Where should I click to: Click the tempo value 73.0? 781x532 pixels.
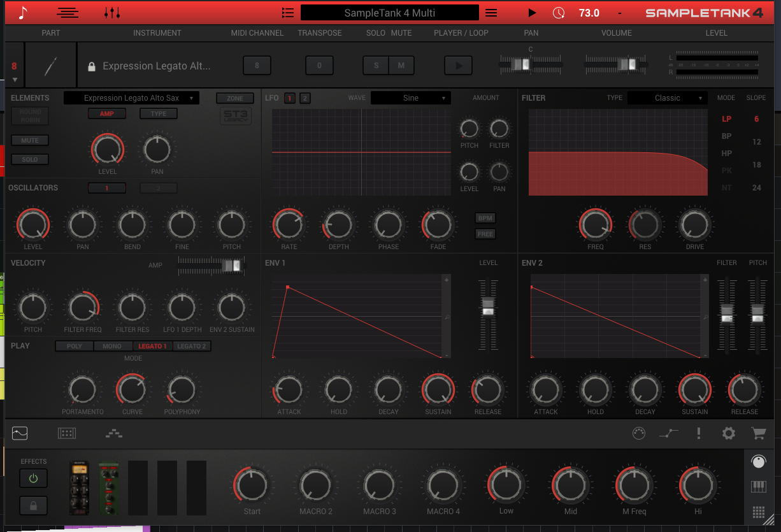[x=588, y=12]
